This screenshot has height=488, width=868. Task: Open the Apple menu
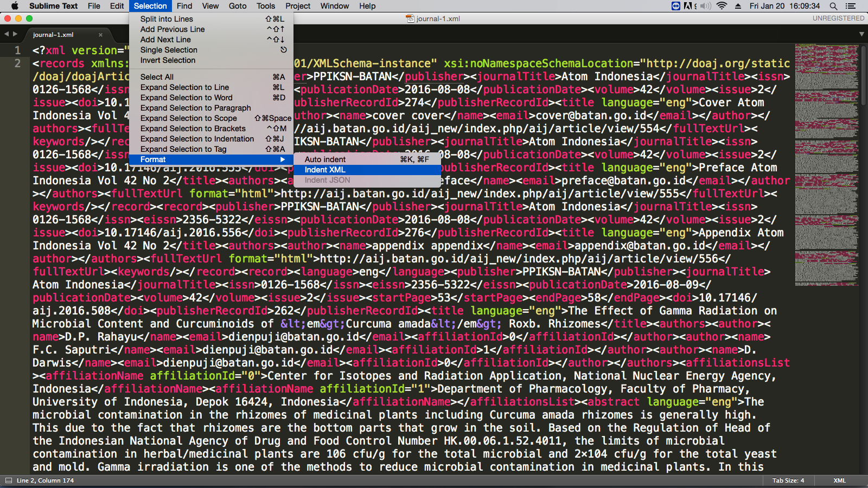pyautogui.click(x=15, y=6)
